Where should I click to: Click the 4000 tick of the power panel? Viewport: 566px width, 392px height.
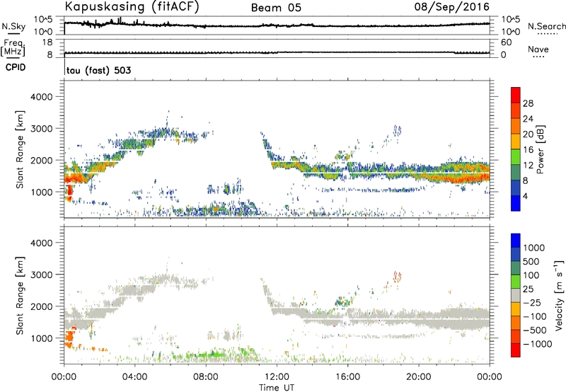pyautogui.click(x=41, y=97)
